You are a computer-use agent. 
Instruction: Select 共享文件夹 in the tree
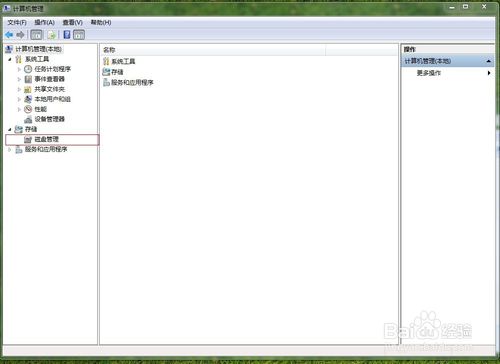click(x=49, y=89)
